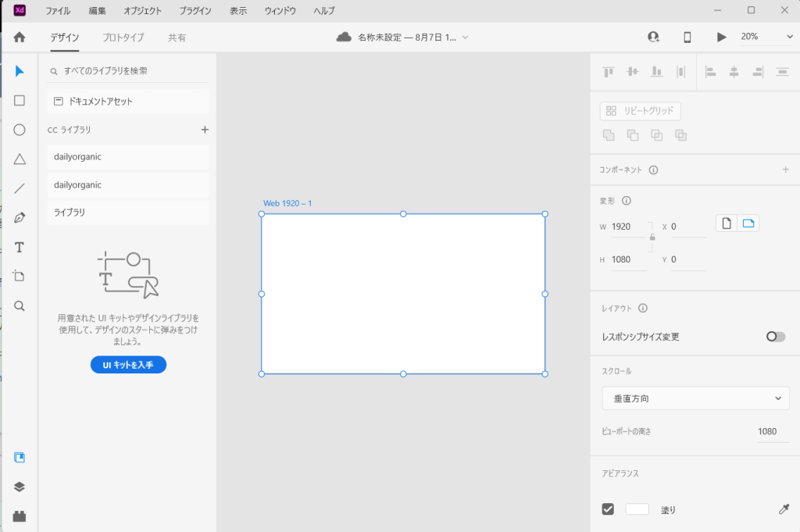Switch artboard to landscape orientation
This screenshot has height=532, width=800.
coord(749,224)
